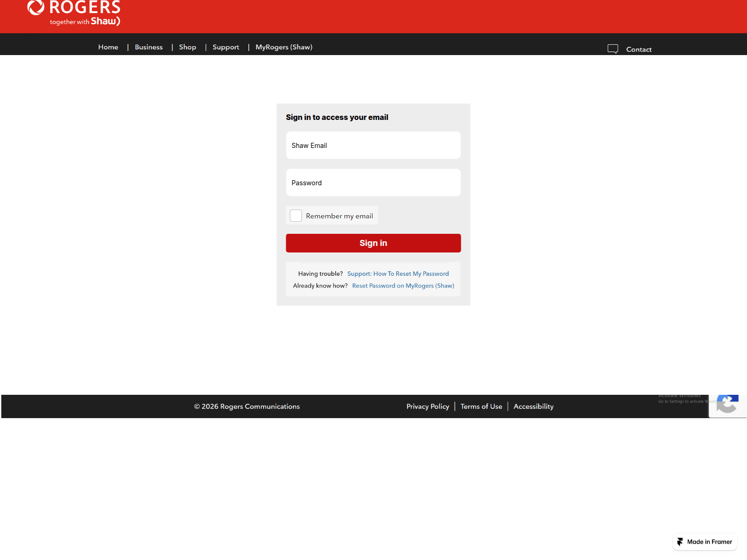Open the Privacy Policy footer link

point(428,406)
